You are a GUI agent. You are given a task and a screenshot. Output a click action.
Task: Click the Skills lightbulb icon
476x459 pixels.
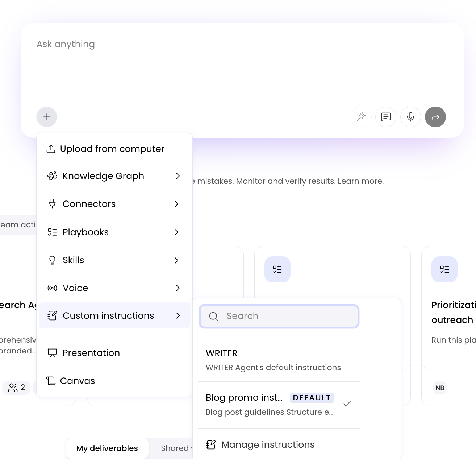[x=52, y=260]
